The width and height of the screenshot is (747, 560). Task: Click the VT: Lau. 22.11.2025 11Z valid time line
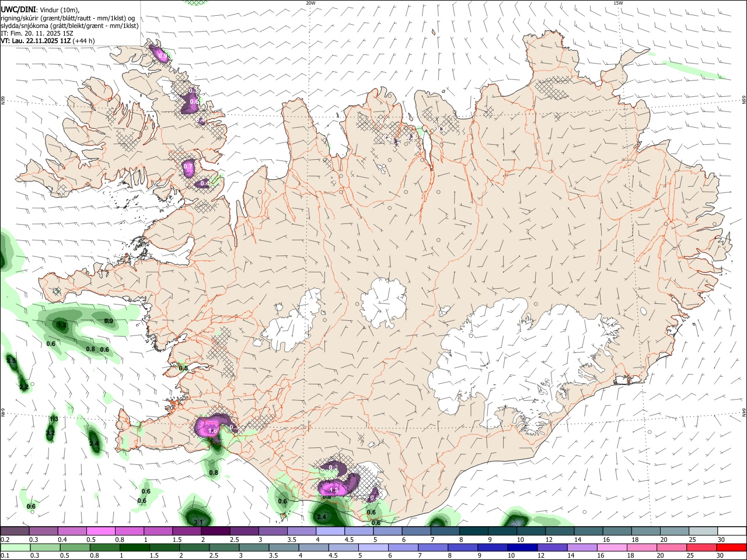coord(48,41)
